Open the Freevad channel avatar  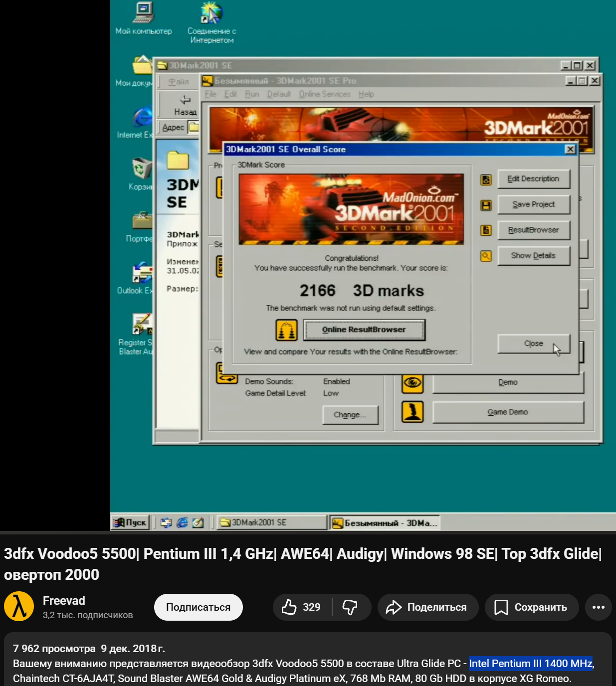[x=19, y=607]
